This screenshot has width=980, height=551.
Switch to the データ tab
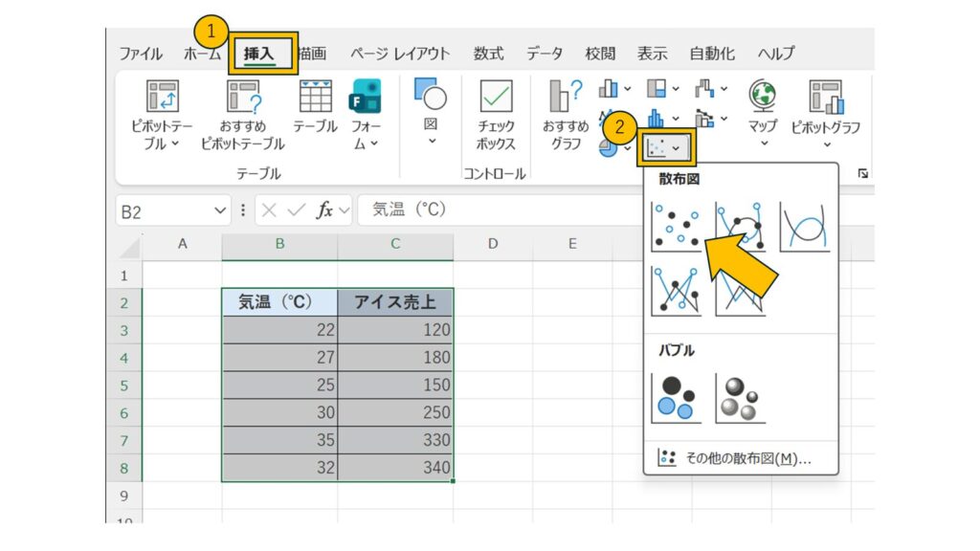pos(544,54)
